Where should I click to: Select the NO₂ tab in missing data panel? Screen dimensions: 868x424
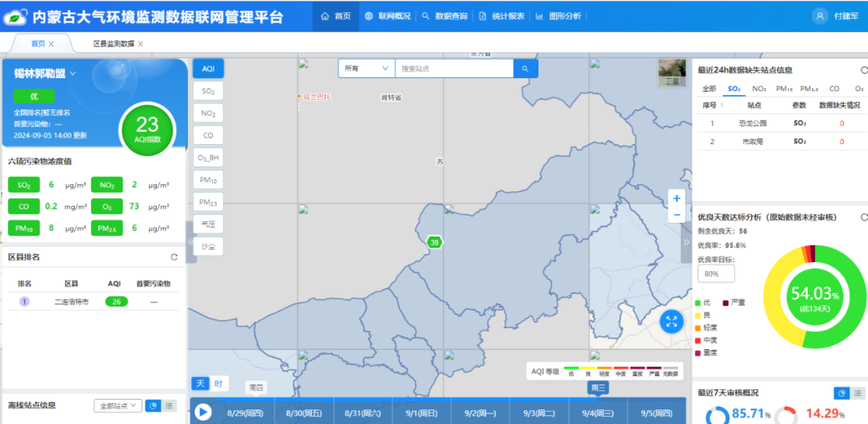pos(759,89)
